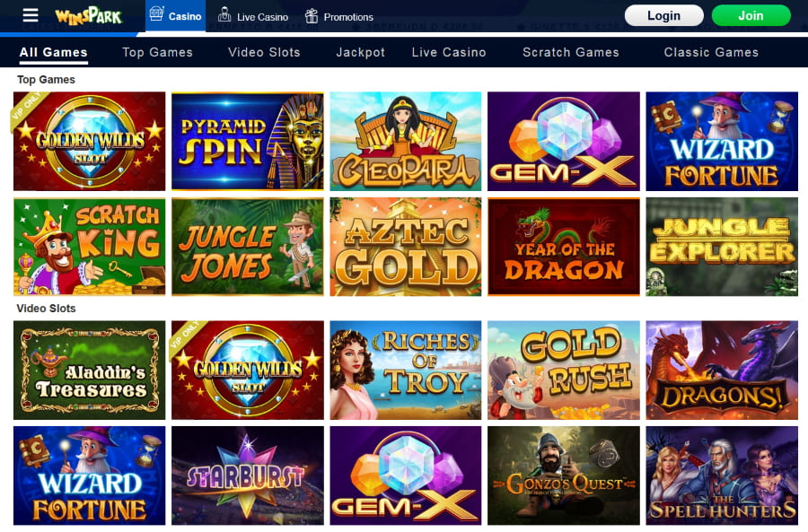Click the Casino slot machine icon
This screenshot has height=532, width=808.
click(x=156, y=13)
